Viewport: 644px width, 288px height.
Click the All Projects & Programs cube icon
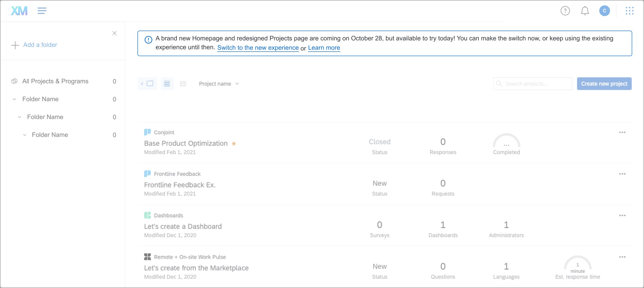click(14, 81)
